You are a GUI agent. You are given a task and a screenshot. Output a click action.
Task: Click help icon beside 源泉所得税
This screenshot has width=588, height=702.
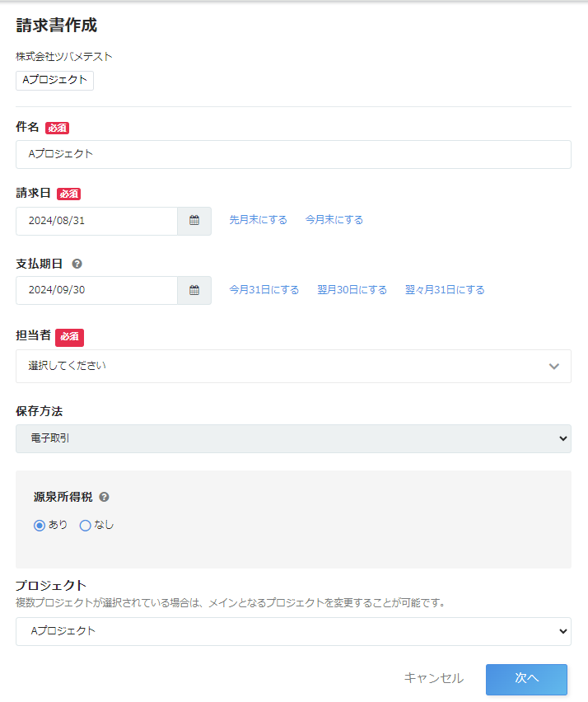105,497
